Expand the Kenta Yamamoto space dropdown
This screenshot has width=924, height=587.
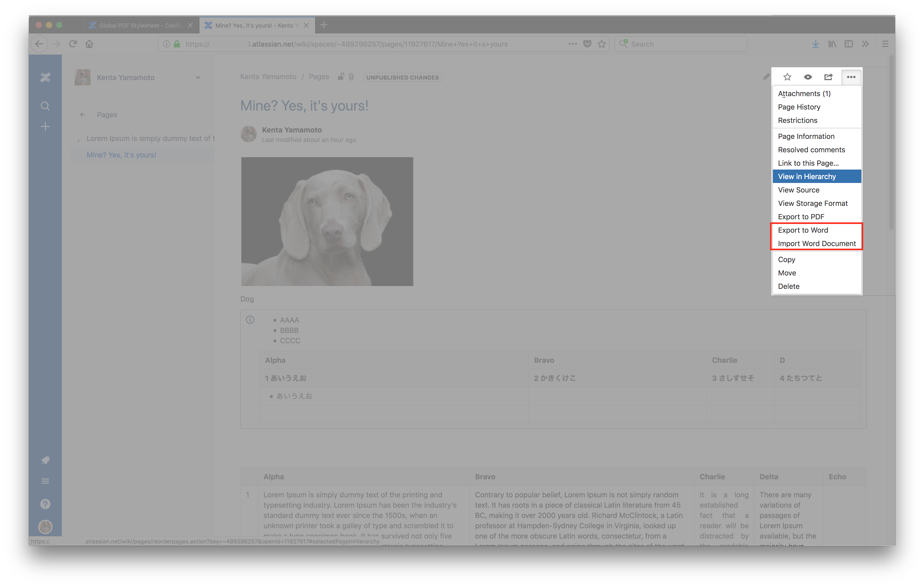[x=198, y=78]
